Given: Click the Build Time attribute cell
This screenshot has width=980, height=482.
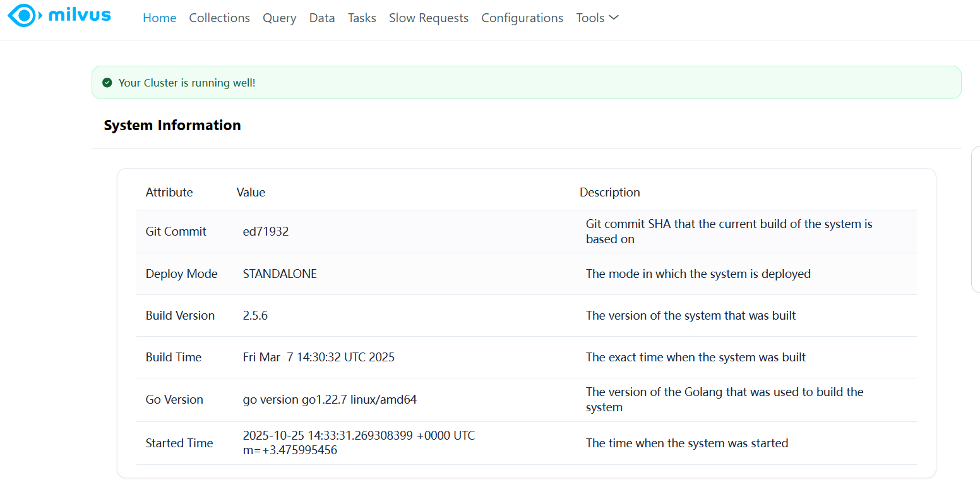Looking at the screenshot, I should click(174, 357).
